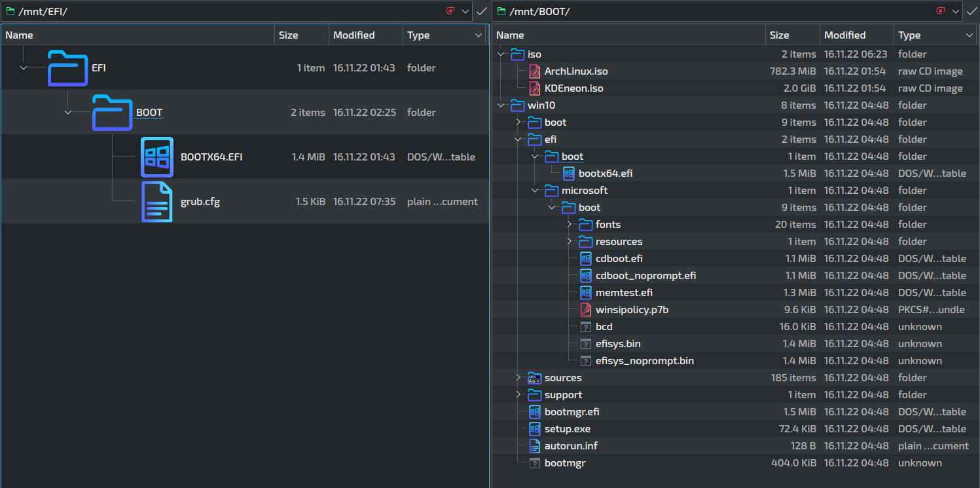Select the boot folder under efi
Image resolution: width=980 pixels, height=488 pixels.
click(x=735, y=157)
